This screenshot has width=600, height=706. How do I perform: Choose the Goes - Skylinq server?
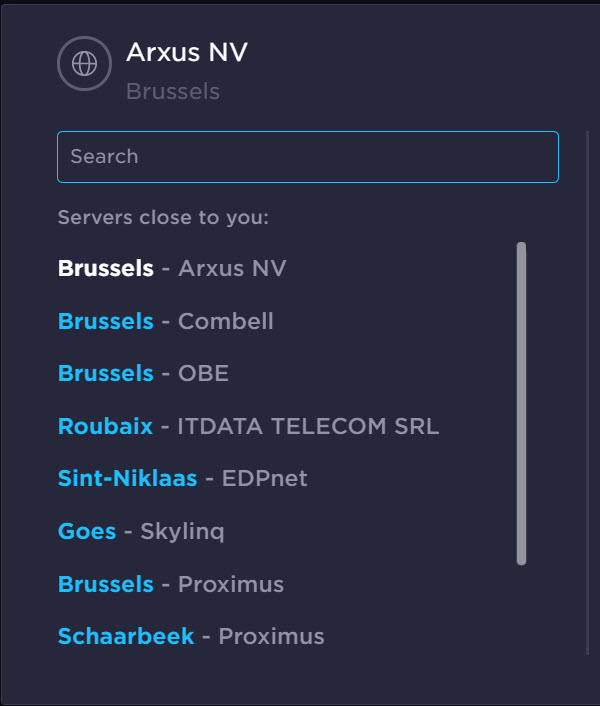point(141,532)
